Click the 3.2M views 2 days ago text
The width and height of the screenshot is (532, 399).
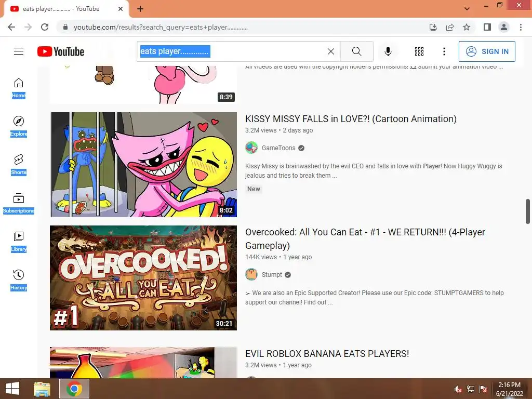(279, 130)
